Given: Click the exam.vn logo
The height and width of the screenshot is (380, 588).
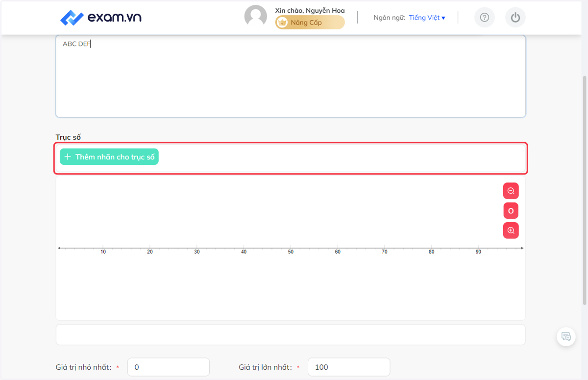Looking at the screenshot, I should click(x=101, y=18).
